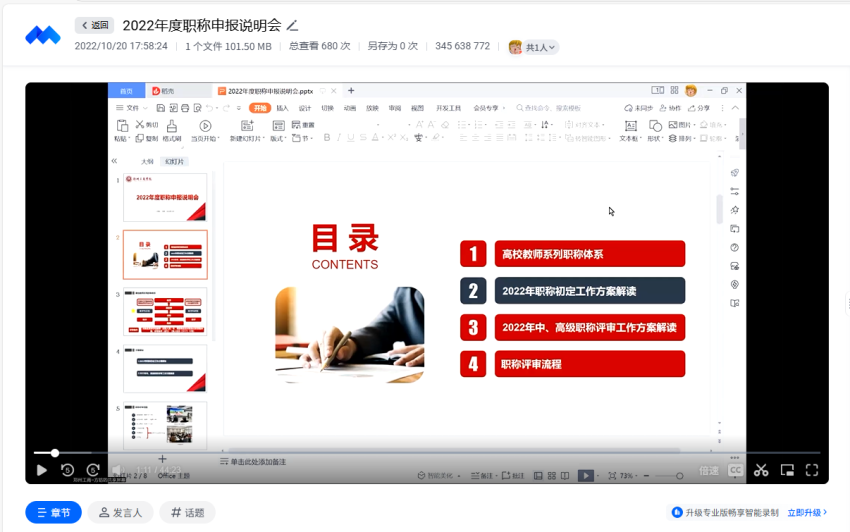Click the 立即升级 upgrade link
The height and width of the screenshot is (532, 850).
[807, 512]
